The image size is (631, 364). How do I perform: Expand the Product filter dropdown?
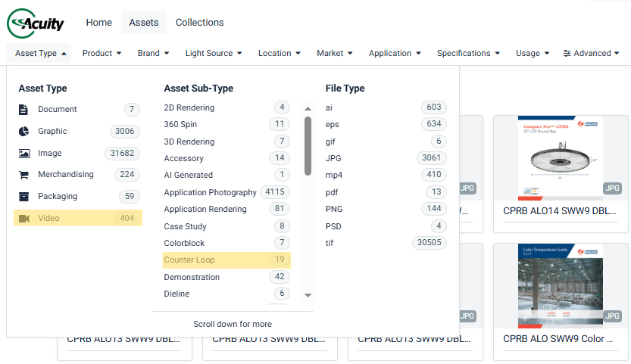tap(102, 54)
